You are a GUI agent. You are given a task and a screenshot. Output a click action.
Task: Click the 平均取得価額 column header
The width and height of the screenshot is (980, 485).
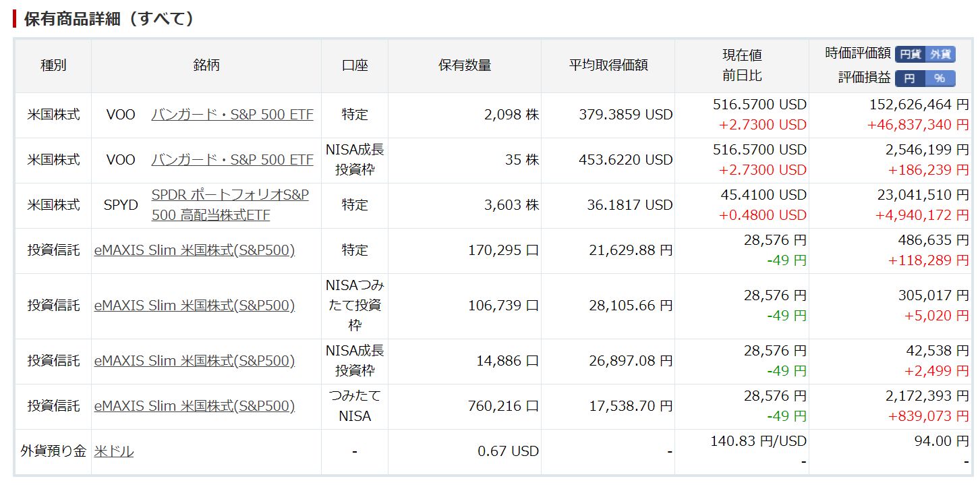pos(608,65)
